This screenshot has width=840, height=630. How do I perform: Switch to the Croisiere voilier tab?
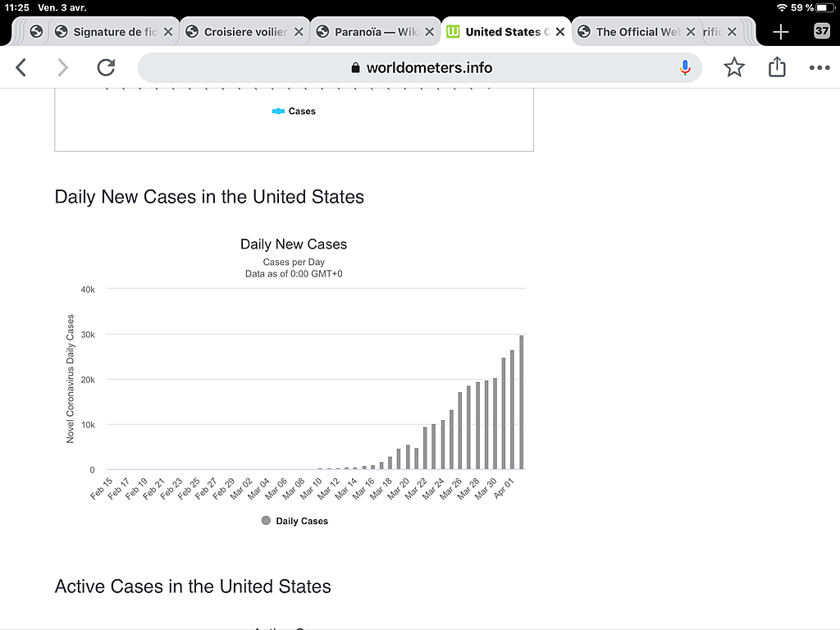pyautogui.click(x=244, y=32)
